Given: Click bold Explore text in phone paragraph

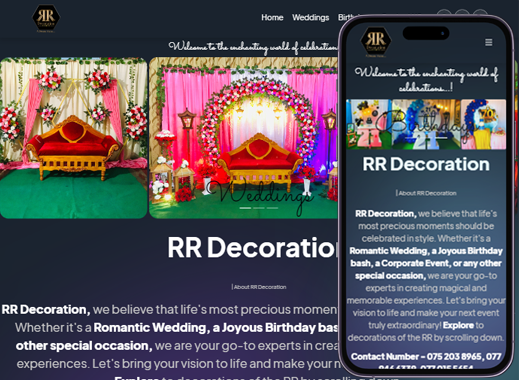Looking at the screenshot, I should click(458, 325).
